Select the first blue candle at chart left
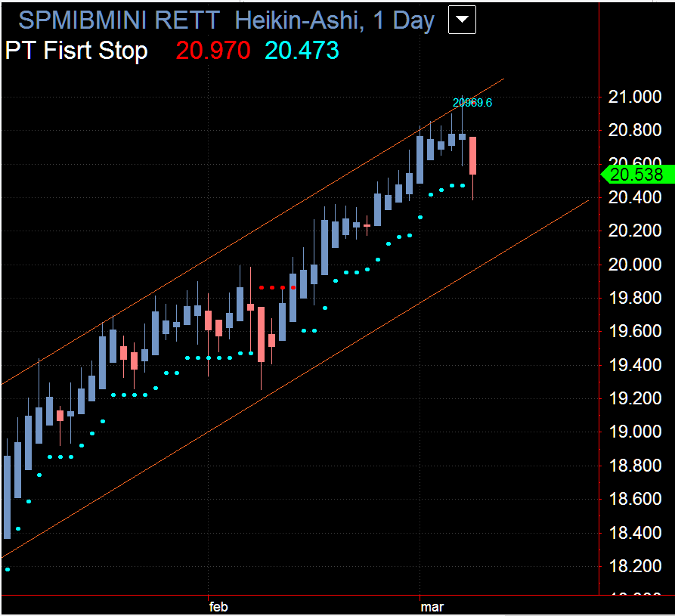 (x=8, y=497)
